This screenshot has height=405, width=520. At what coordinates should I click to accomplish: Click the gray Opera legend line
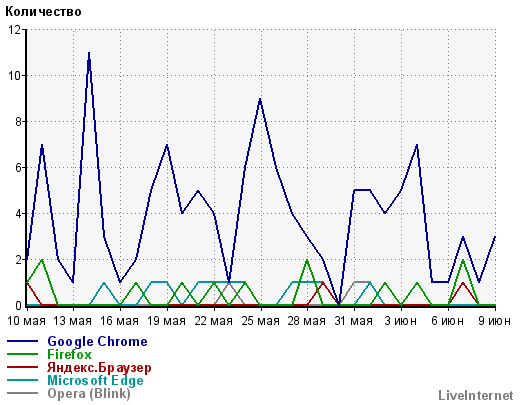click(22, 393)
